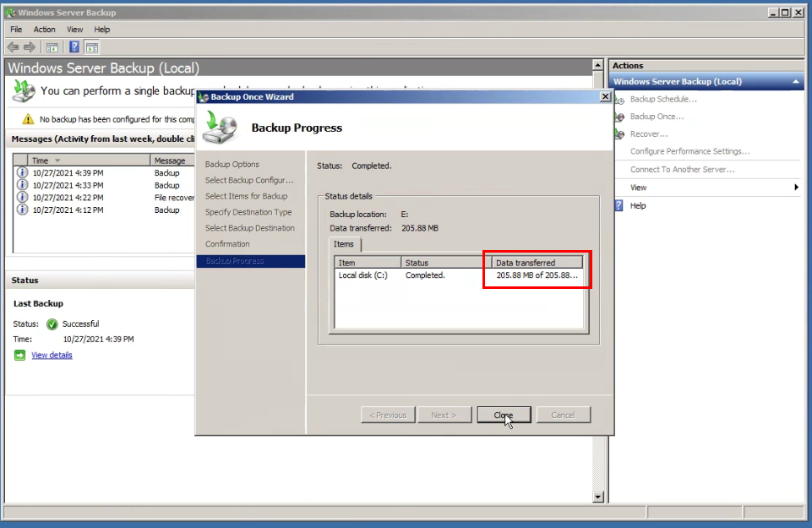Viewport: 812px width, 528px height.
Task: Click the info icon for the 4:22 PM message
Action: click(x=22, y=197)
